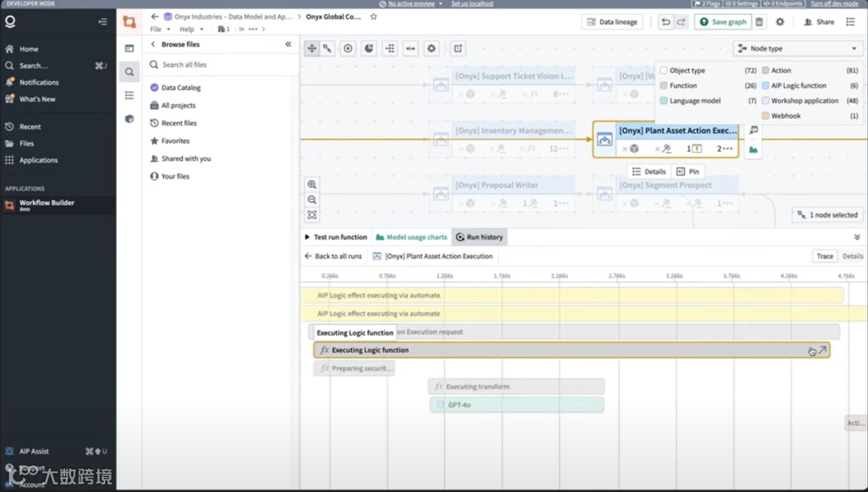Collapse the bottom run history panel
Viewport: 868px width, 492px height.
857,237
